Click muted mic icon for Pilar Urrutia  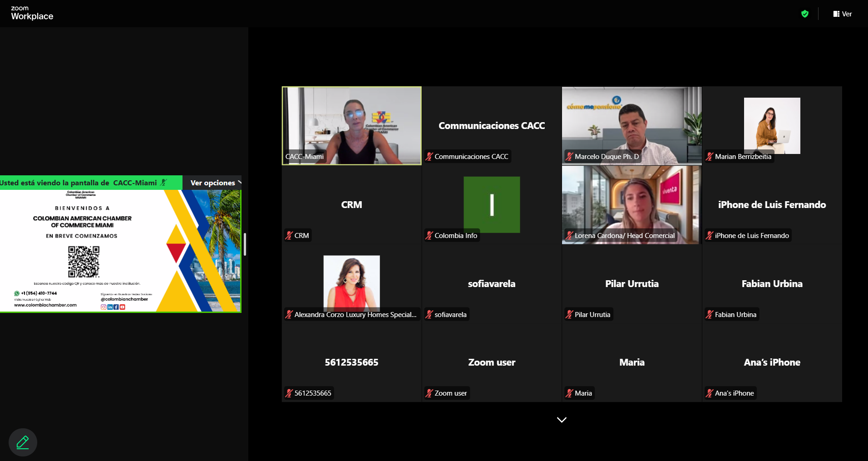(x=569, y=314)
